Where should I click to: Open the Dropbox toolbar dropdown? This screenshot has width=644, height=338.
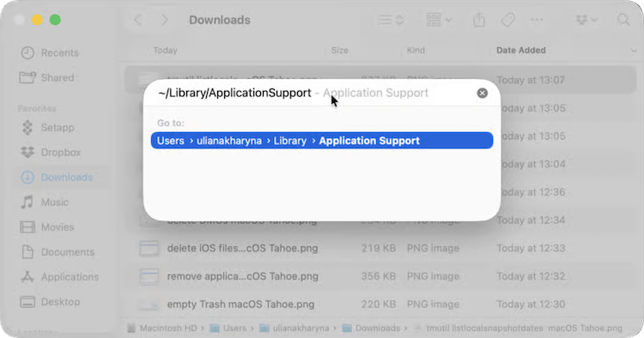[586, 20]
